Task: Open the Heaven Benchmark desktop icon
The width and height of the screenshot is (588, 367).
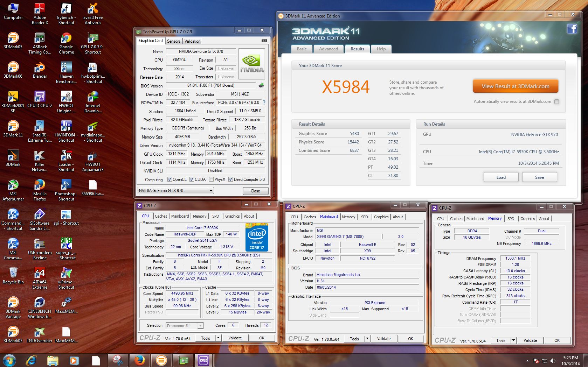Action: coord(66,72)
